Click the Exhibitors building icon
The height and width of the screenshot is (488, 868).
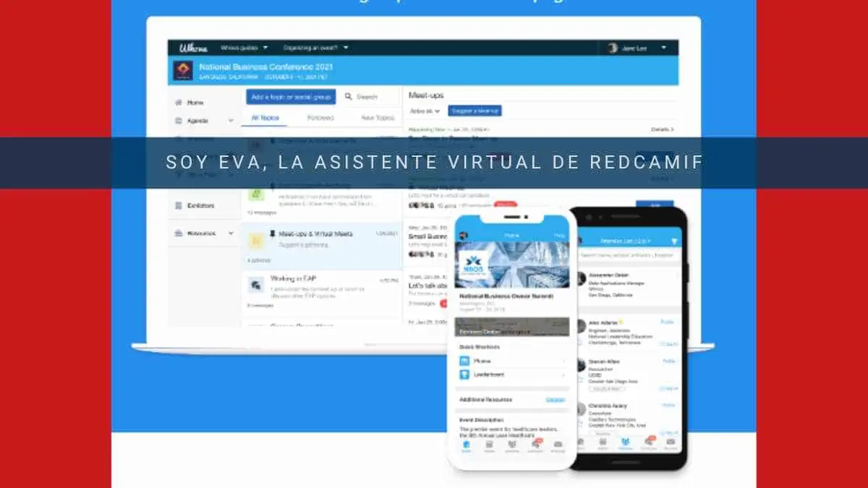point(178,206)
